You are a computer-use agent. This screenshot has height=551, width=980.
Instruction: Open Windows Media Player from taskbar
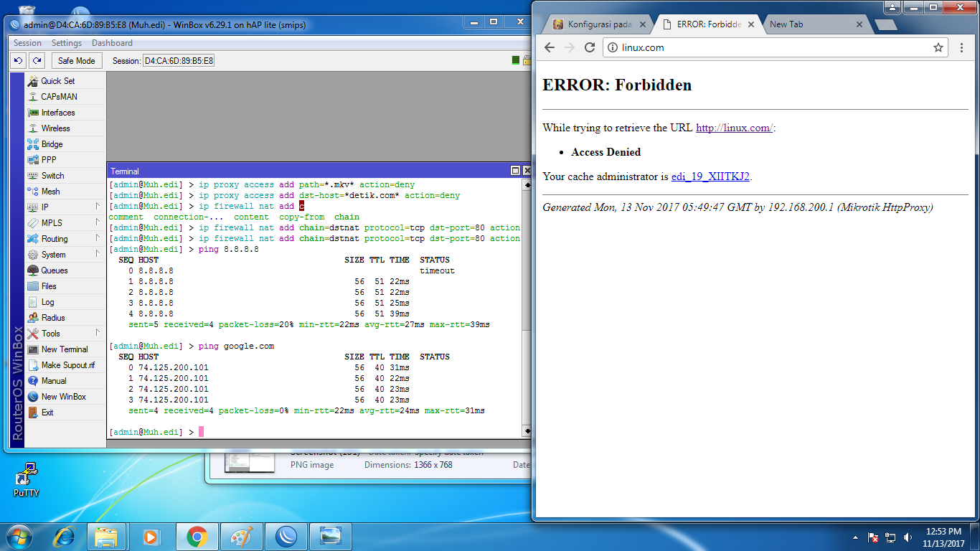(151, 536)
